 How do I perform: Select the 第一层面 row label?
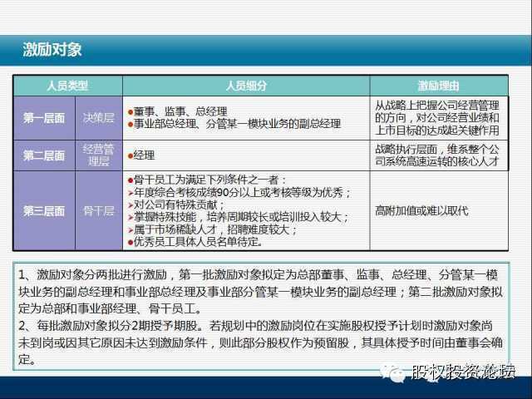[43, 118]
